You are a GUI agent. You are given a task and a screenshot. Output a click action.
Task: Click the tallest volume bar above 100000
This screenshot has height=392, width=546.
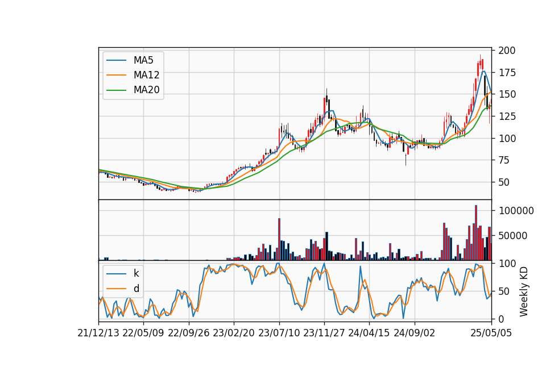pos(476,233)
